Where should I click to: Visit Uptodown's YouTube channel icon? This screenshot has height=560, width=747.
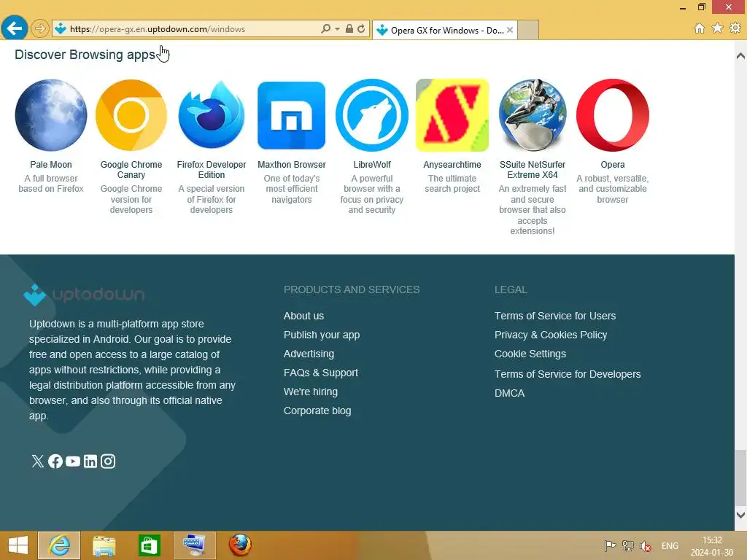point(73,461)
